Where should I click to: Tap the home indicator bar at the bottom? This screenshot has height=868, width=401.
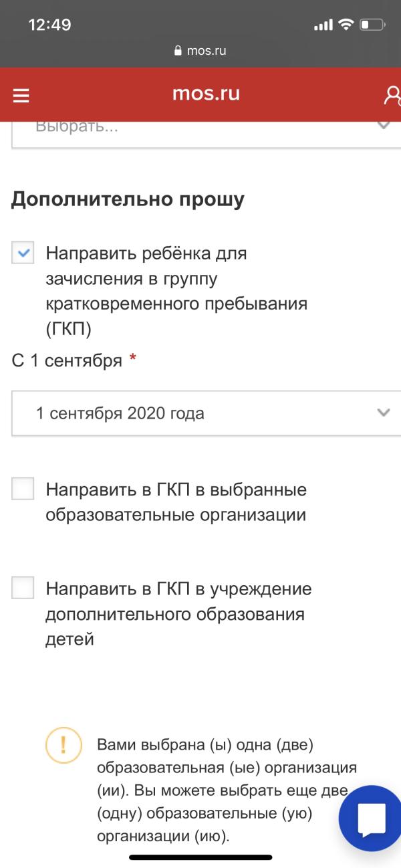coord(200,858)
